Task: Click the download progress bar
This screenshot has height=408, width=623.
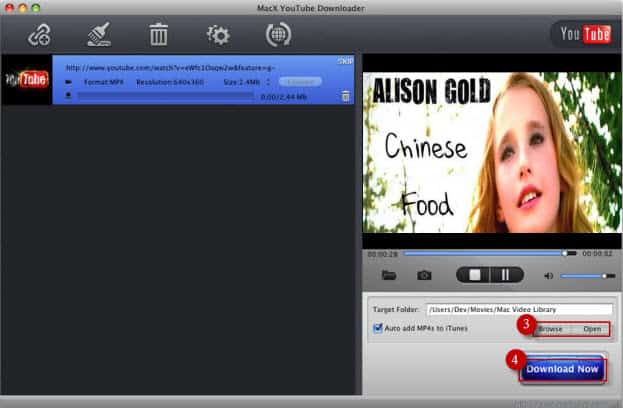Action: [166, 96]
